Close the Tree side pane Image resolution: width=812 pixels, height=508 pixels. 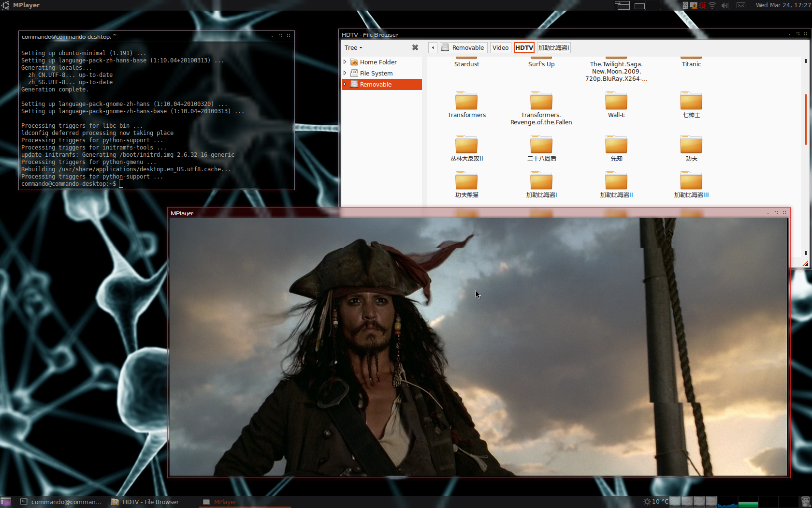pos(415,47)
